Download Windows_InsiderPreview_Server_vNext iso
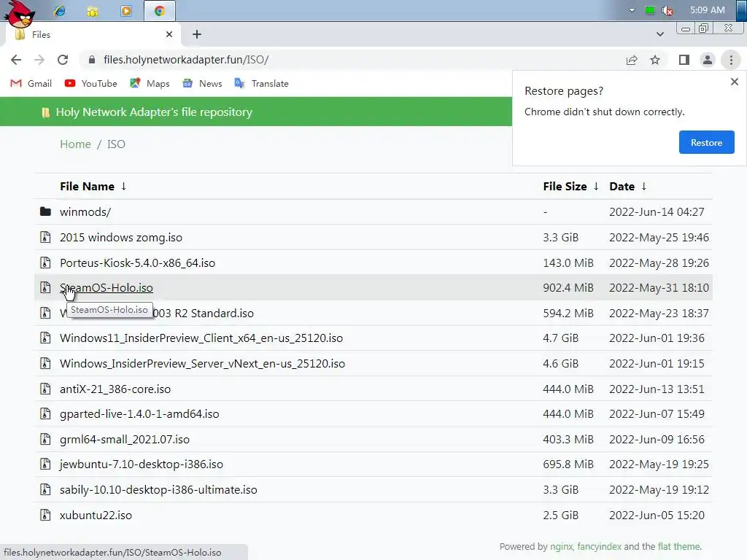 [203, 363]
